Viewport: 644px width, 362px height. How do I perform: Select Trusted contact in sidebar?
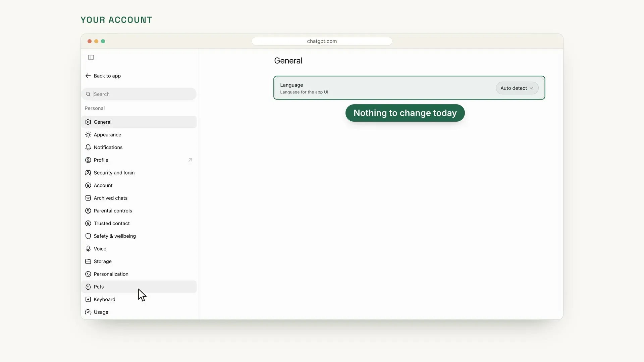[x=139, y=224]
